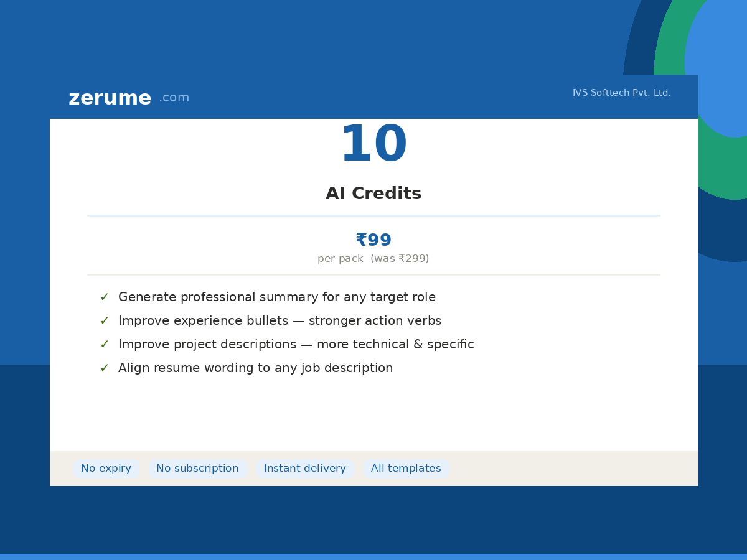This screenshot has width=747, height=560.
Task: Click the checkmark beside Align resume wording
Action: tap(105, 368)
